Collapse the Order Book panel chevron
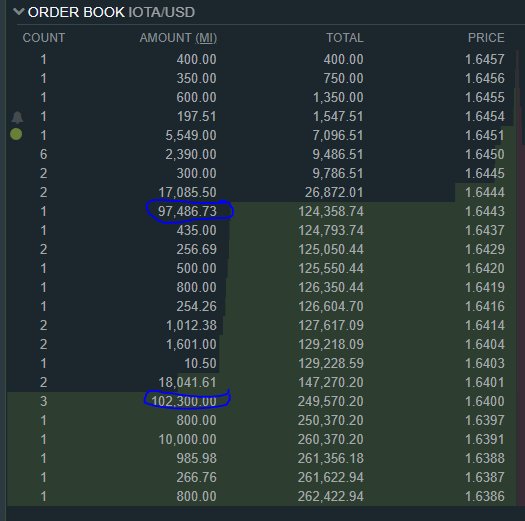 18,12
